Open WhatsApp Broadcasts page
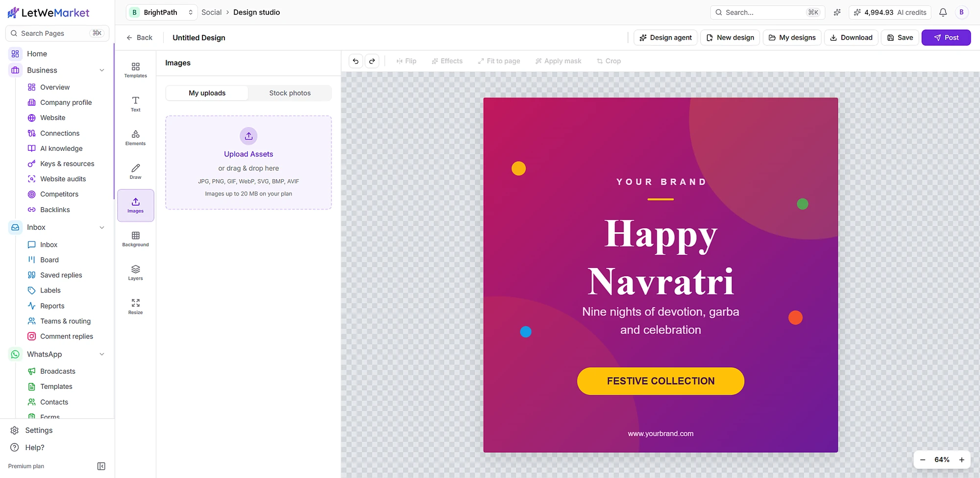The image size is (980, 478). tap(58, 371)
